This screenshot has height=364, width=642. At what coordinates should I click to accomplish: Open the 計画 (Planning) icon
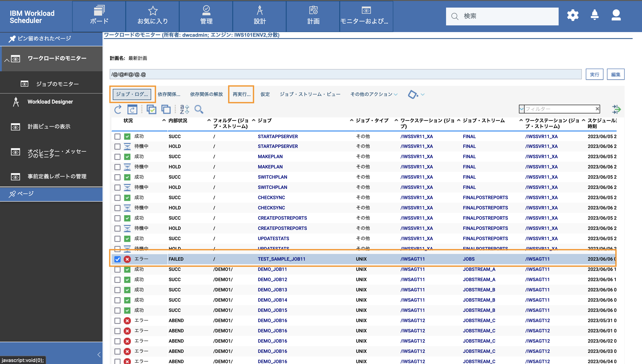coord(313,16)
